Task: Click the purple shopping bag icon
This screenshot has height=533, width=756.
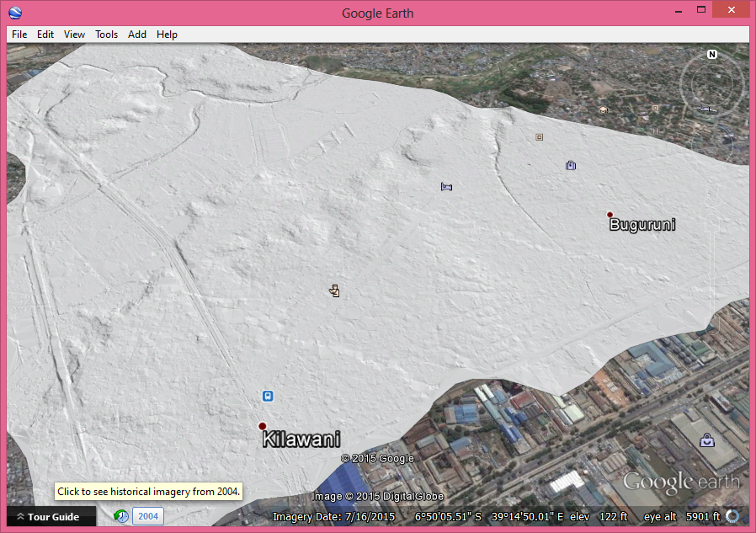Action: point(707,440)
